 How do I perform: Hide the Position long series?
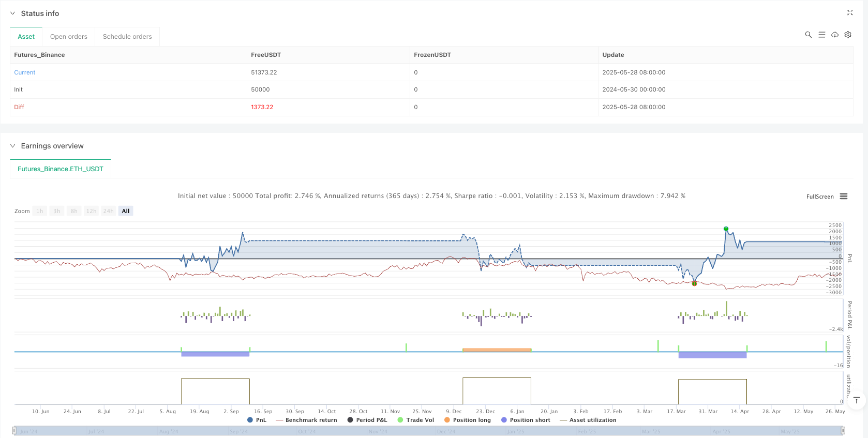pos(467,420)
